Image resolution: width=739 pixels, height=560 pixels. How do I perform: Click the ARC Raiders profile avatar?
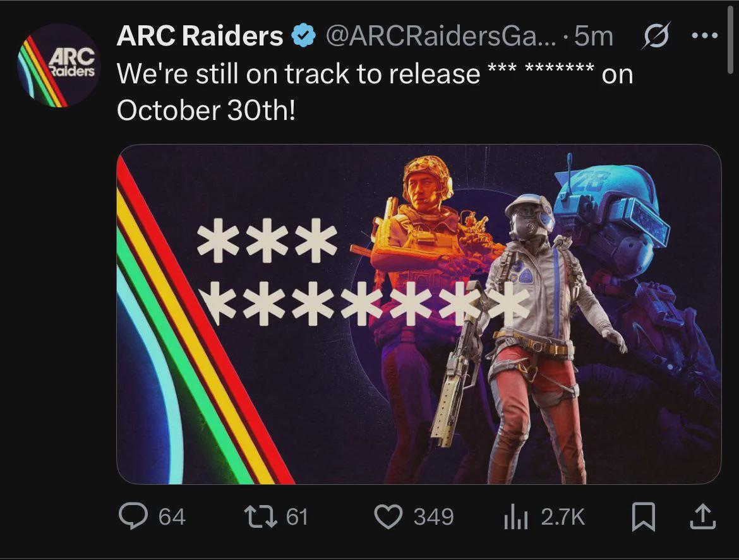click(59, 66)
